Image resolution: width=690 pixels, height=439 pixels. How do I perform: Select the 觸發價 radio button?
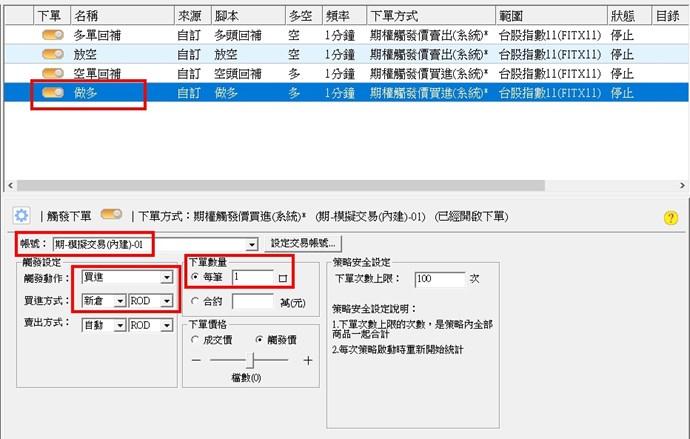(x=259, y=340)
